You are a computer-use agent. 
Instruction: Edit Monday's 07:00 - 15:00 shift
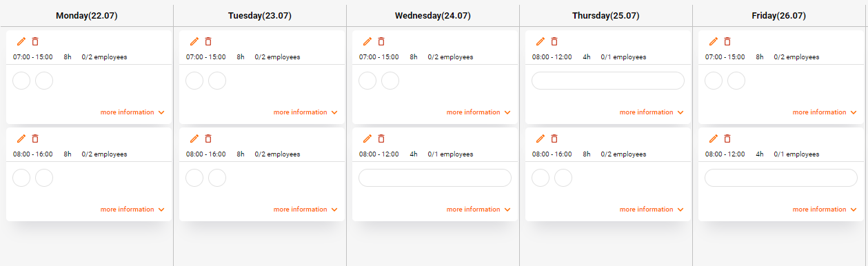pyautogui.click(x=21, y=42)
